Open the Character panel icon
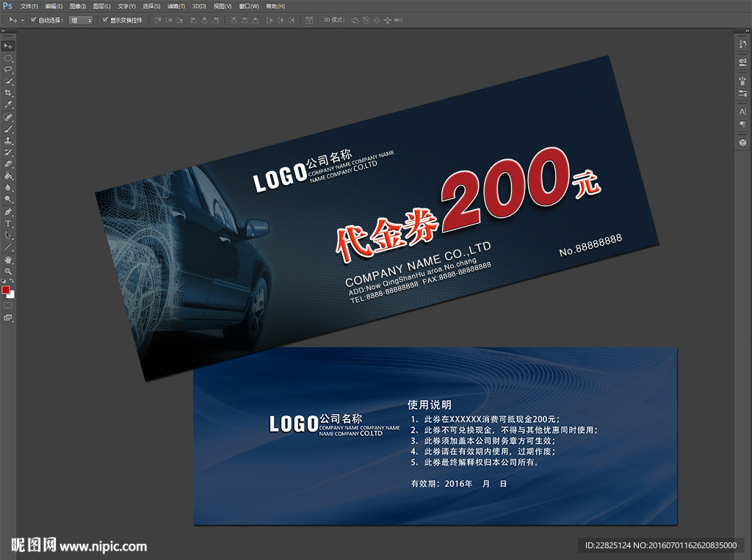 click(742, 112)
